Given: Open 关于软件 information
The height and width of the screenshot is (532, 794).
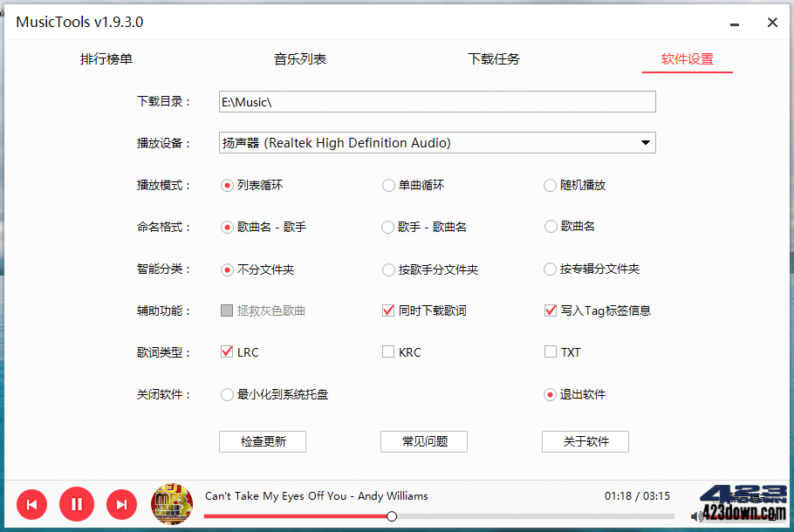Looking at the screenshot, I should pyautogui.click(x=585, y=441).
